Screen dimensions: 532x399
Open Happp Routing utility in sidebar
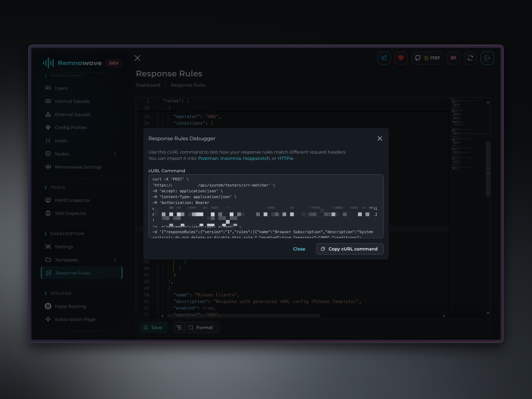(x=70, y=306)
